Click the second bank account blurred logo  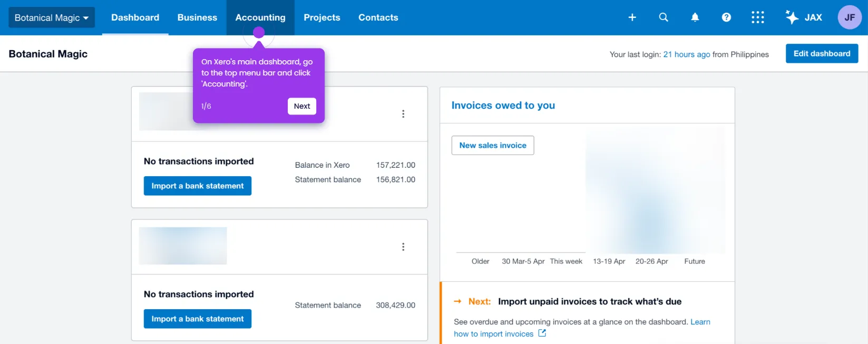[183, 246]
